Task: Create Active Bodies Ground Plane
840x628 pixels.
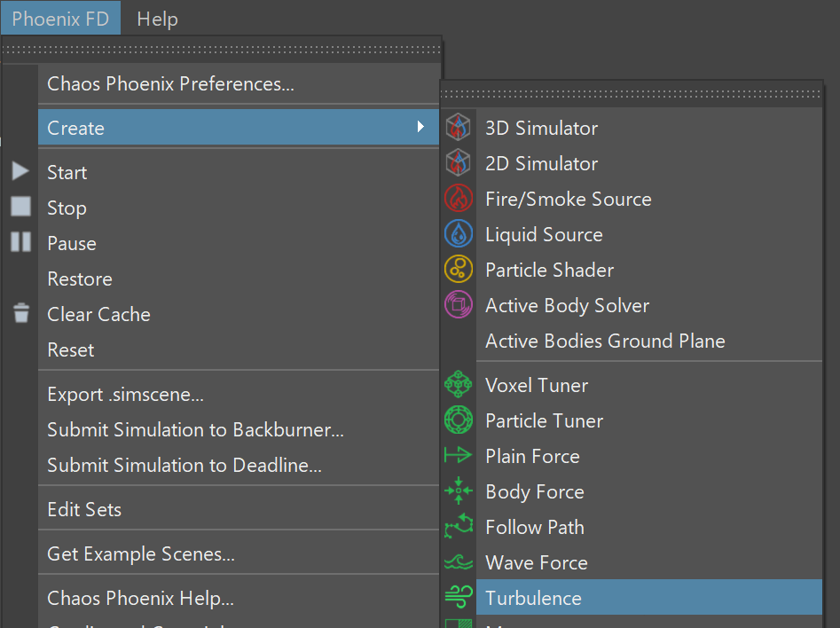Action: tap(648, 341)
